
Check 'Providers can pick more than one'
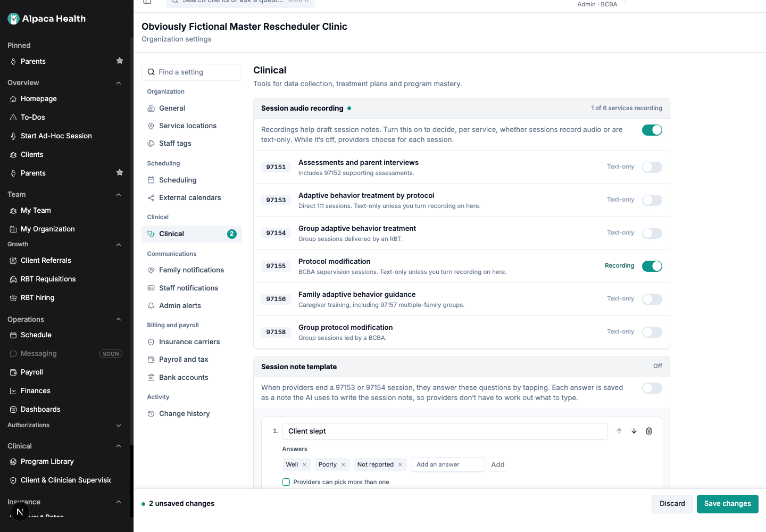click(x=286, y=482)
